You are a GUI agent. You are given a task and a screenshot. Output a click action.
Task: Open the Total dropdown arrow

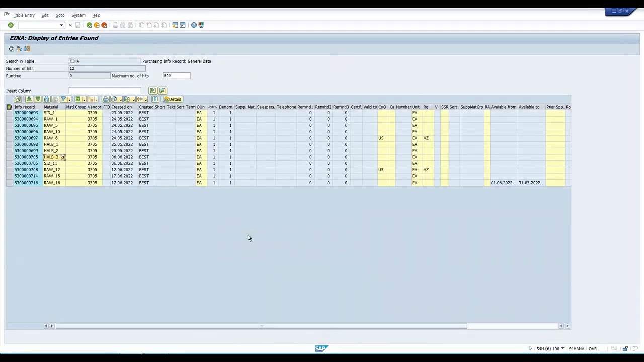click(84, 100)
